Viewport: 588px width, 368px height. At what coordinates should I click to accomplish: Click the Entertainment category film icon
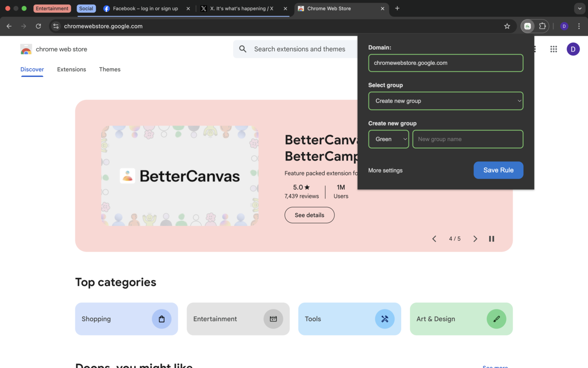click(x=273, y=319)
